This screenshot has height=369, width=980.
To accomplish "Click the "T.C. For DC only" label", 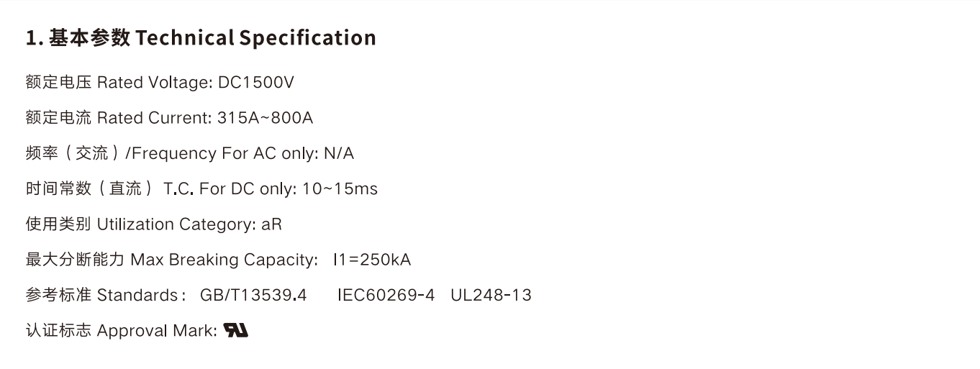I will [230, 188].
